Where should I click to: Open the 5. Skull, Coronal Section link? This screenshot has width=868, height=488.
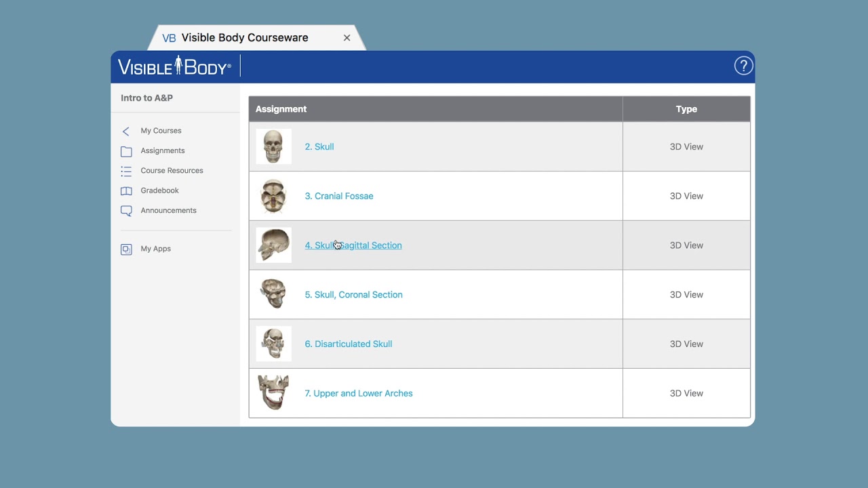(x=353, y=295)
